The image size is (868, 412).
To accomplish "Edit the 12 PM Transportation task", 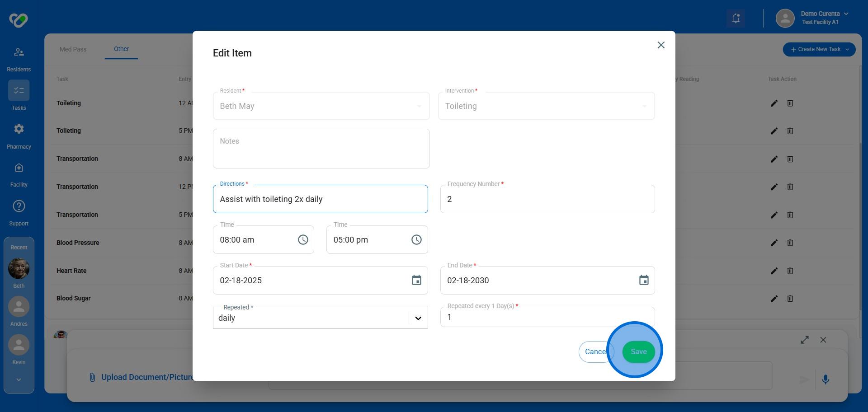I will tap(774, 187).
